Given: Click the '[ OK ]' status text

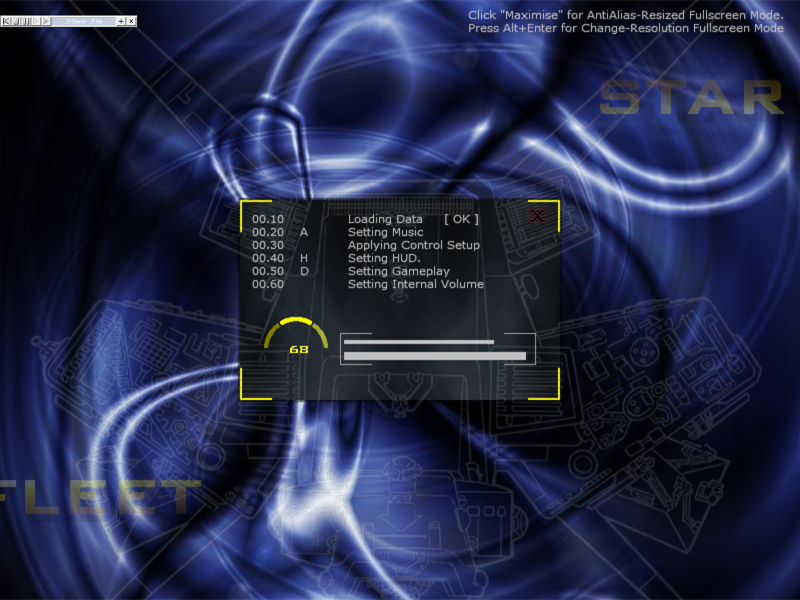Looking at the screenshot, I should click(x=461, y=219).
